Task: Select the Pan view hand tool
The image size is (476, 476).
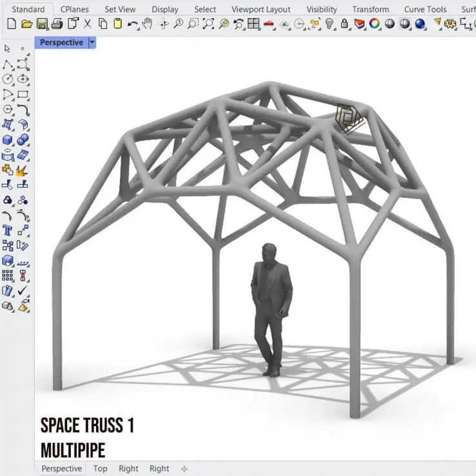Action: (x=148, y=24)
